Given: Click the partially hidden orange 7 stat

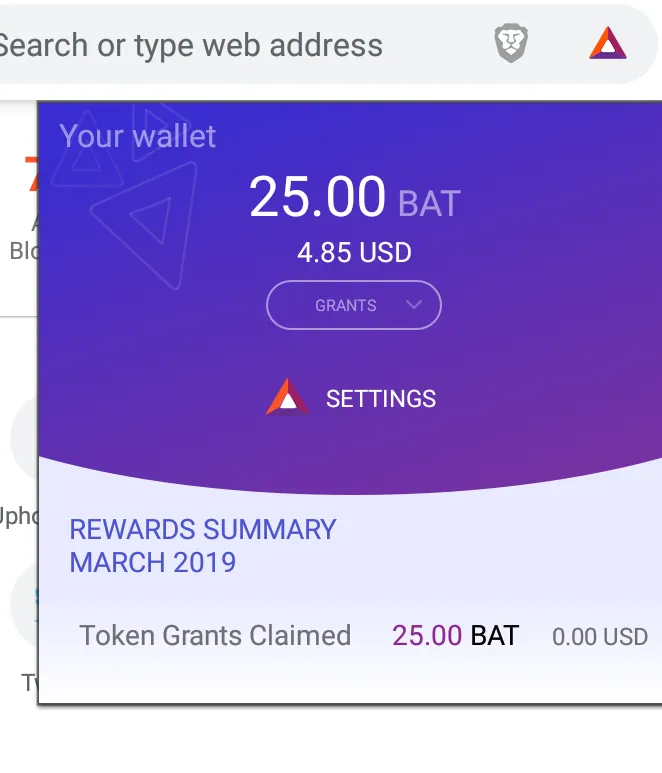Looking at the screenshot, I should coord(32,174).
